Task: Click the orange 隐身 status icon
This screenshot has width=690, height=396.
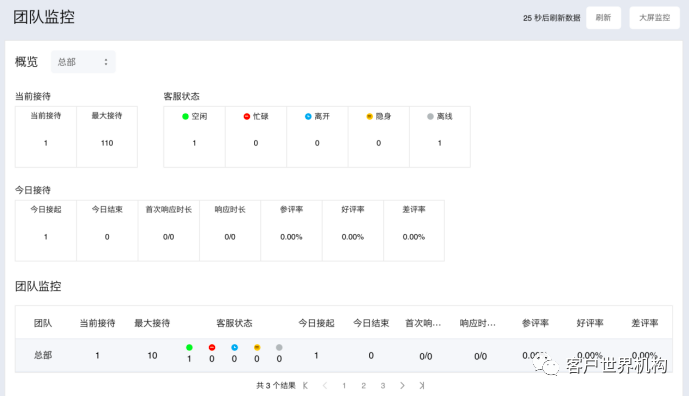Action: click(x=370, y=117)
